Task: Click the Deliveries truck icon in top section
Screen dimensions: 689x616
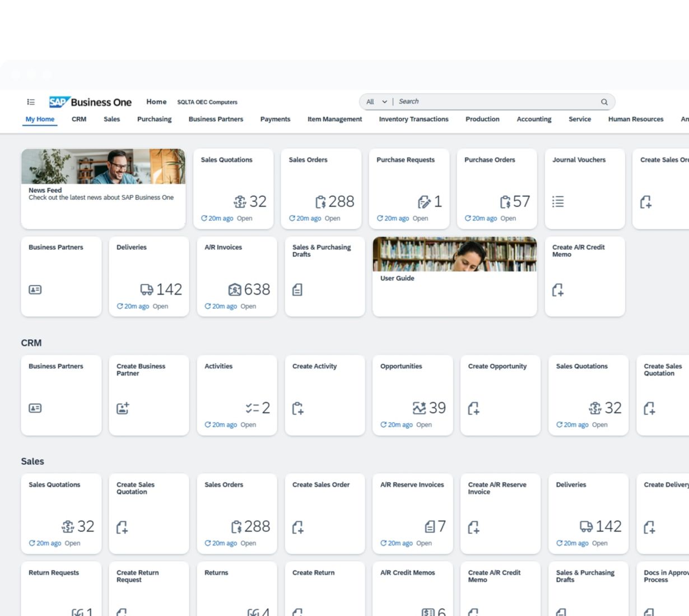Action: 146,290
